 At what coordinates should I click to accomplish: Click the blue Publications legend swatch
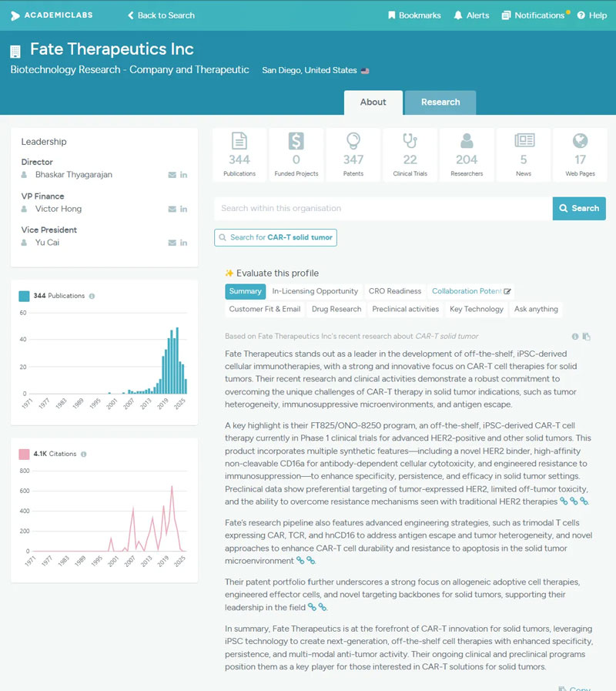coord(24,296)
